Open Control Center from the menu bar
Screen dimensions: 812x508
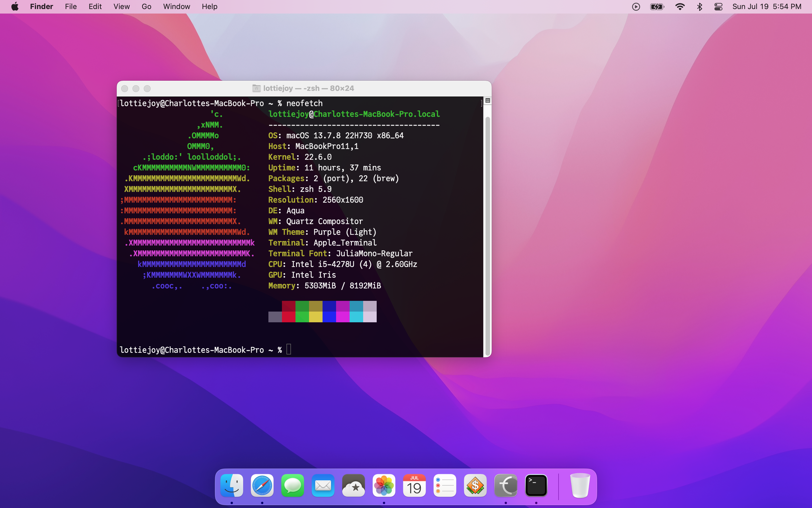pos(718,7)
